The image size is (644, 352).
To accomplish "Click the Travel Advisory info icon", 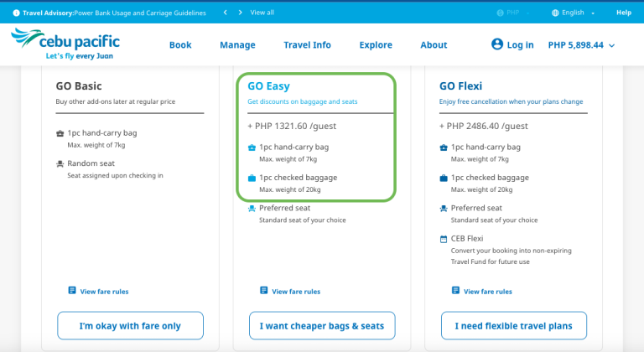I will click(17, 13).
